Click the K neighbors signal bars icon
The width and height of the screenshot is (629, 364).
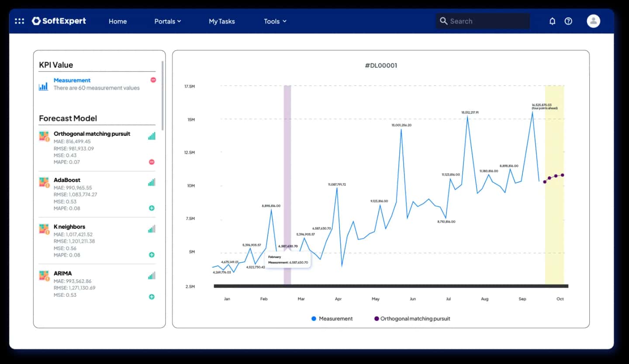point(152,229)
